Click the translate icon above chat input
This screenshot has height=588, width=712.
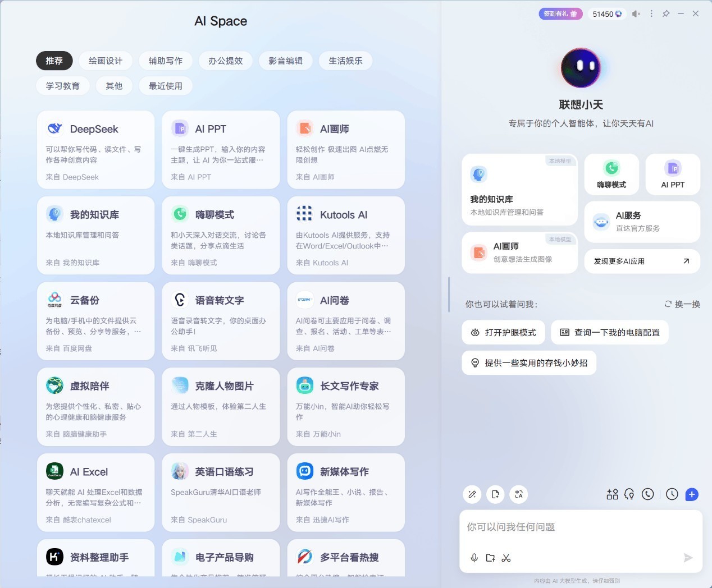pos(519,494)
